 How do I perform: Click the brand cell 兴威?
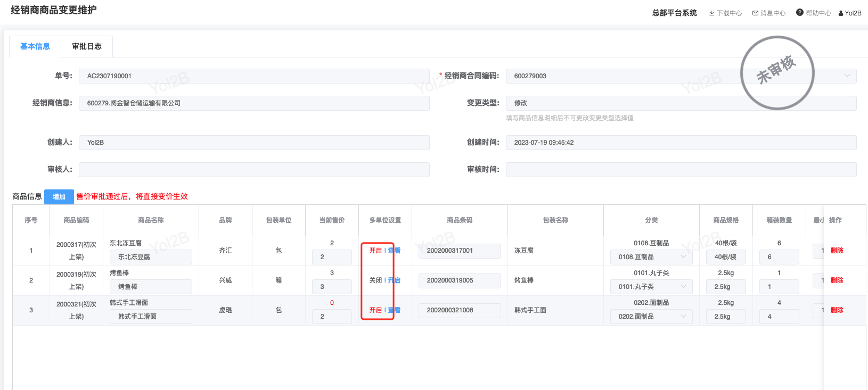pos(225,280)
